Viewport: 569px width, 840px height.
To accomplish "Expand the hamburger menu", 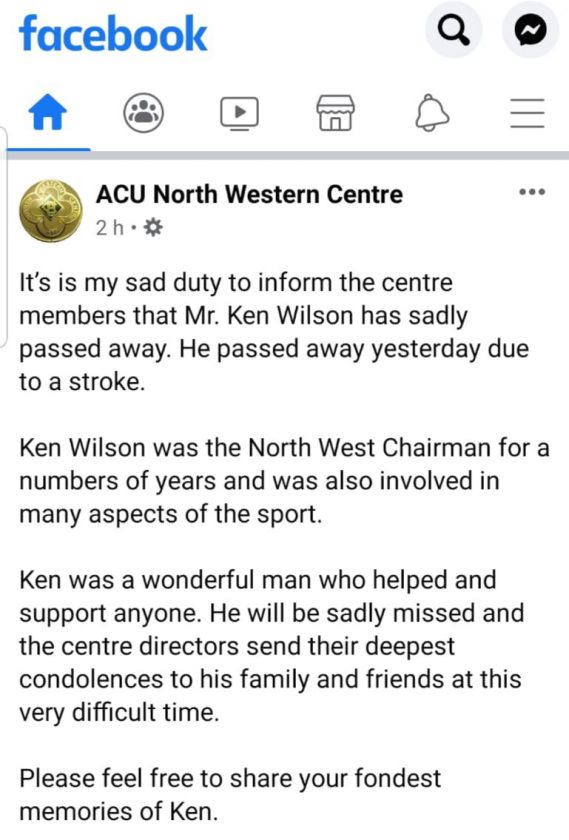I will coord(527,112).
